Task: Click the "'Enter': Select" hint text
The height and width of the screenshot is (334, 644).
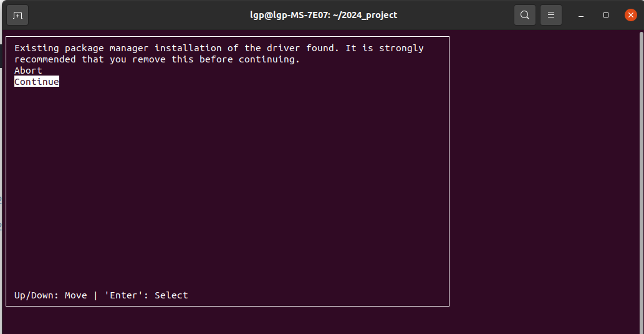Action: 147,295
